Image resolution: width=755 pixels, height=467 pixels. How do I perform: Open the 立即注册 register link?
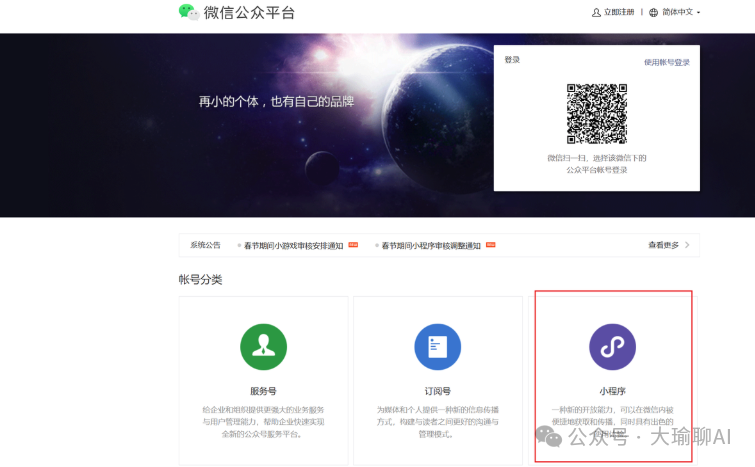pos(619,12)
